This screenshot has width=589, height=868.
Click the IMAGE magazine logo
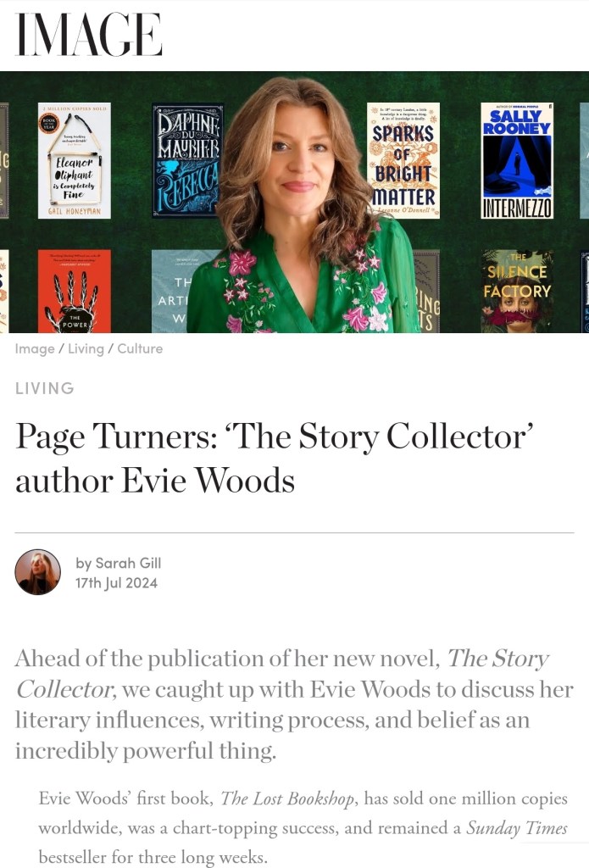tap(89, 34)
